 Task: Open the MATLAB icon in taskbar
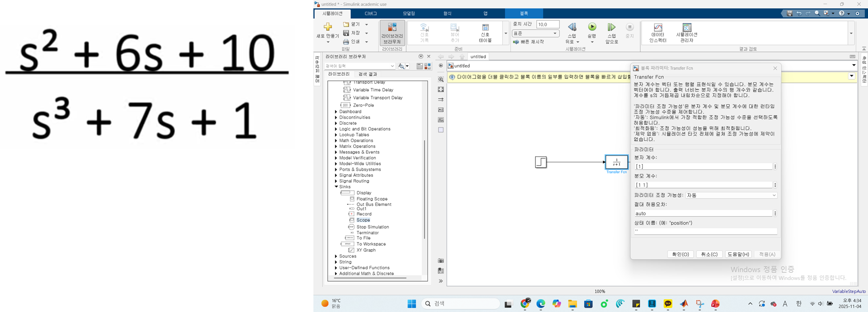pyautogui.click(x=684, y=304)
